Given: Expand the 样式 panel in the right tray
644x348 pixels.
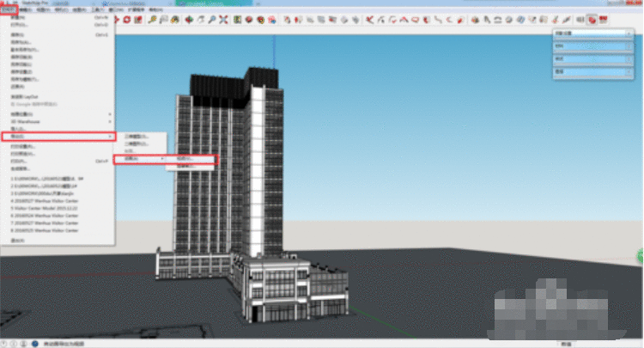Looking at the screenshot, I should click(592, 59).
